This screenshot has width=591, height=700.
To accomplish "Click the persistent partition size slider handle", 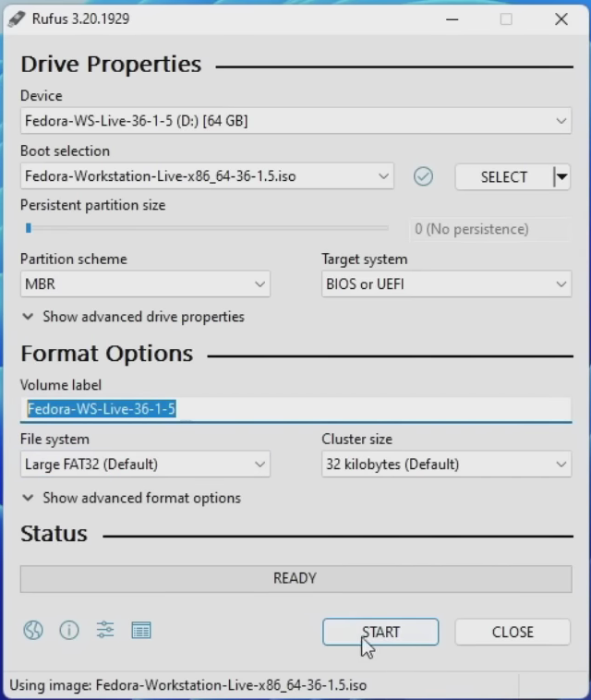I will [29, 228].
